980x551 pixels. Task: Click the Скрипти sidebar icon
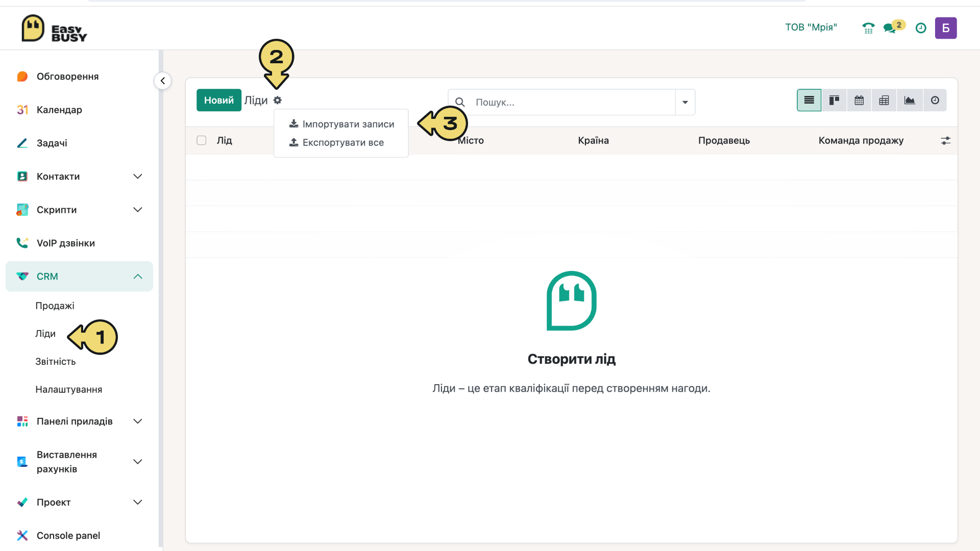(x=22, y=210)
